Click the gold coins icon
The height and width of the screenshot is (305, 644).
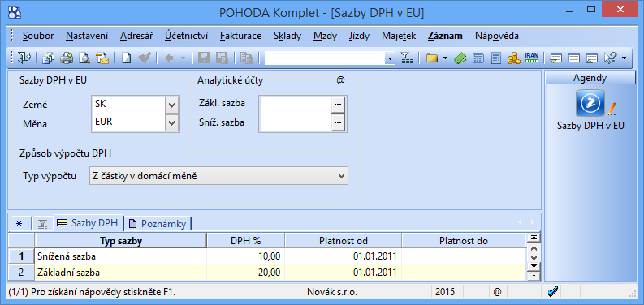click(x=514, y=58)
